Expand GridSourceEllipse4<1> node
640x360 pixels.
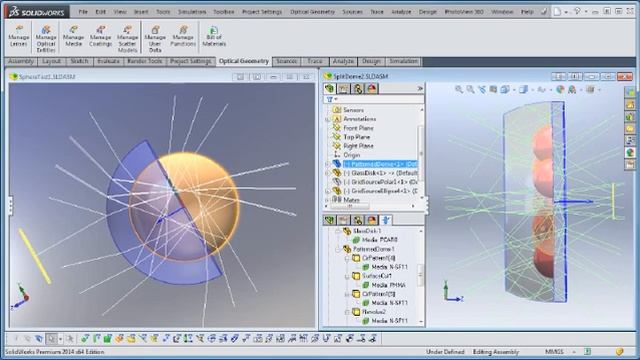pos(327,191)
